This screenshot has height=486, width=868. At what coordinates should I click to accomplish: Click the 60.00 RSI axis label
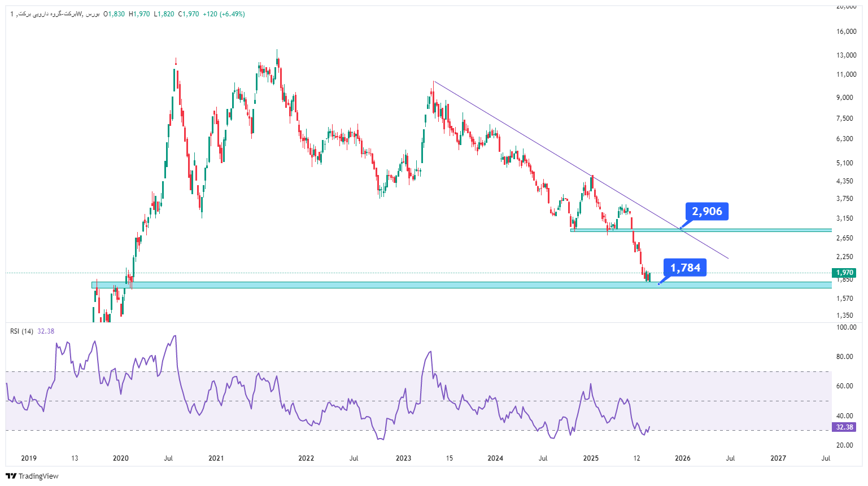coord(845,386)
